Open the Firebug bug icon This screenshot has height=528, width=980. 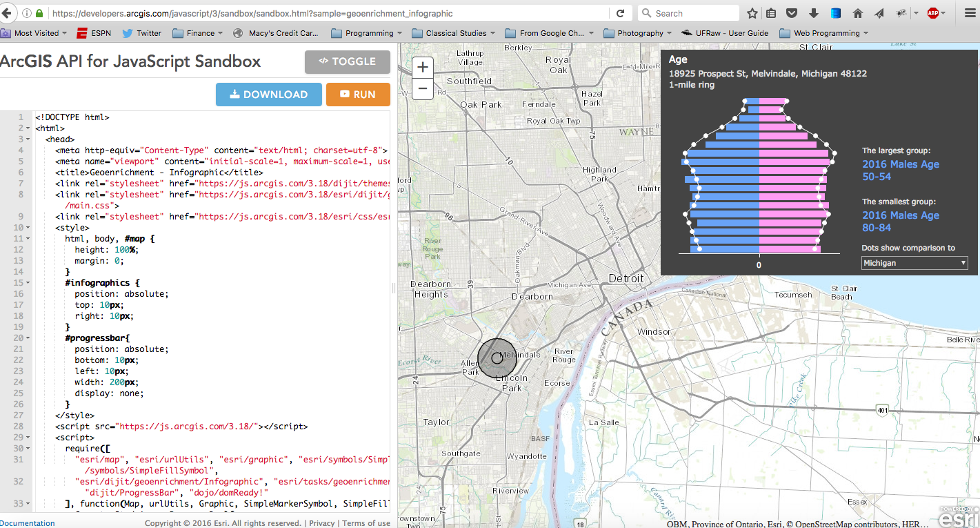click(901, 13)
